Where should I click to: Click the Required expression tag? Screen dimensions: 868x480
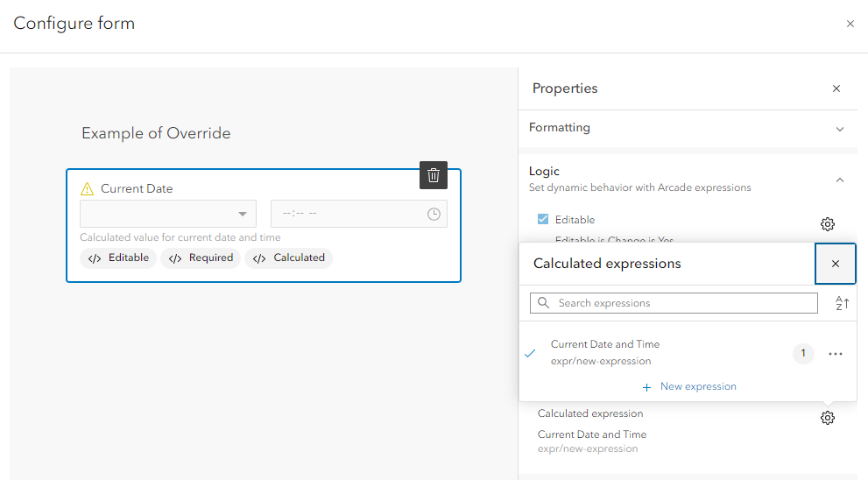(x=201, y=258)
